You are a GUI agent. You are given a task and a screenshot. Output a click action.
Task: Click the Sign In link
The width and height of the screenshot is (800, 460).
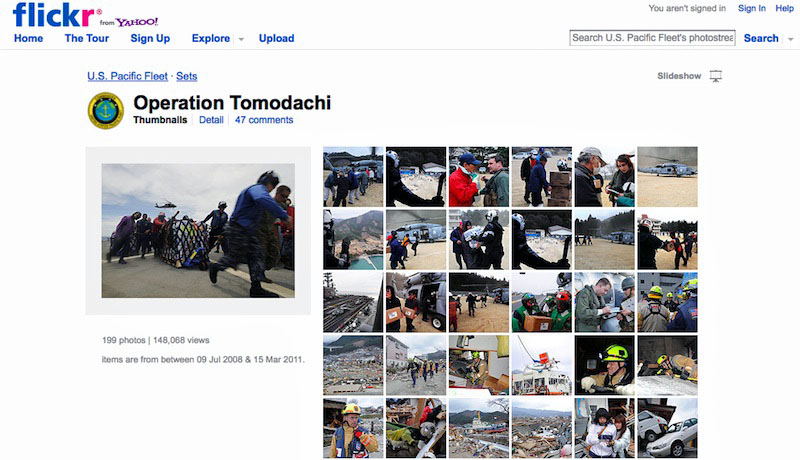[x=752, y=8]
